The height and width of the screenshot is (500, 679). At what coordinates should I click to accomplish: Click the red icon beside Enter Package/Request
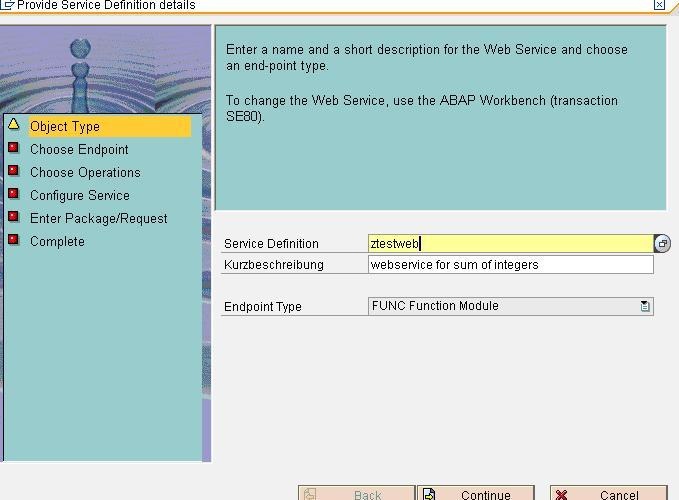14,216
